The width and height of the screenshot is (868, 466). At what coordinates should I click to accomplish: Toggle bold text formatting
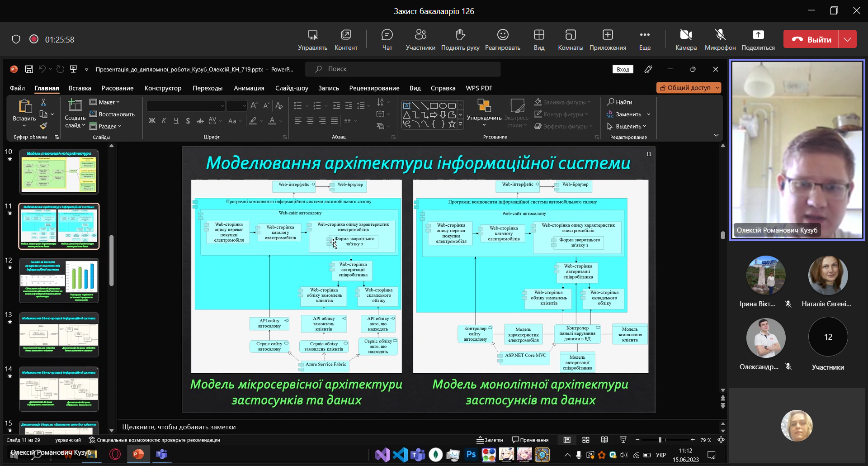coord(152,121)
